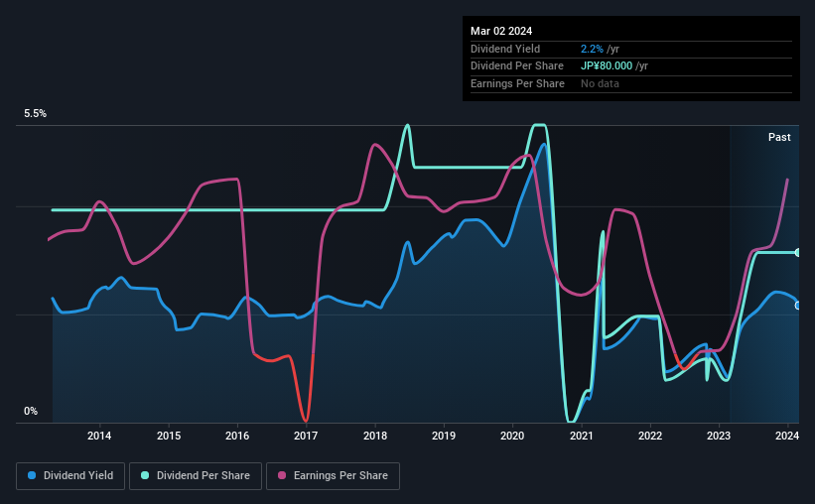Click the 5.5% y-axis label
815x504 pixels.
36,114
